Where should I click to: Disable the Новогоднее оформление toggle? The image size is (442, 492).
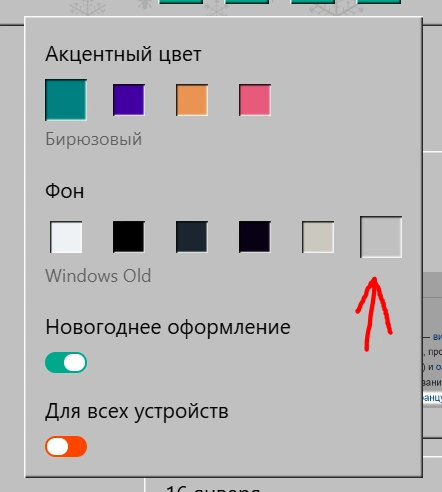[x=66, y=363]
